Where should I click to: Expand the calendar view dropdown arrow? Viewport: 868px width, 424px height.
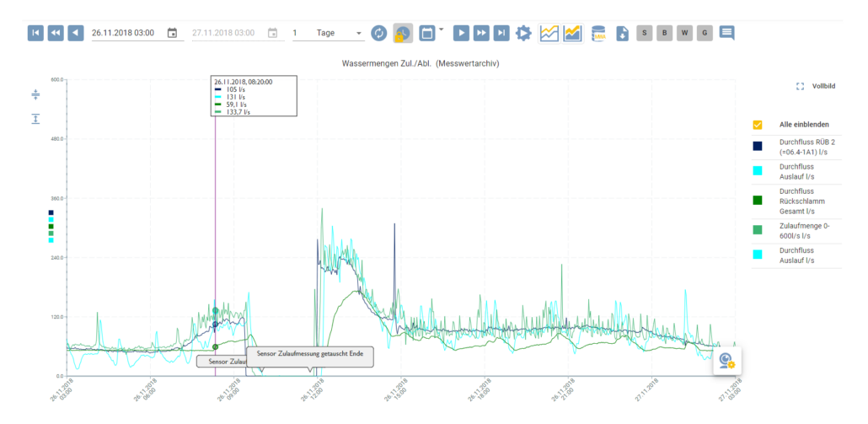442,30
